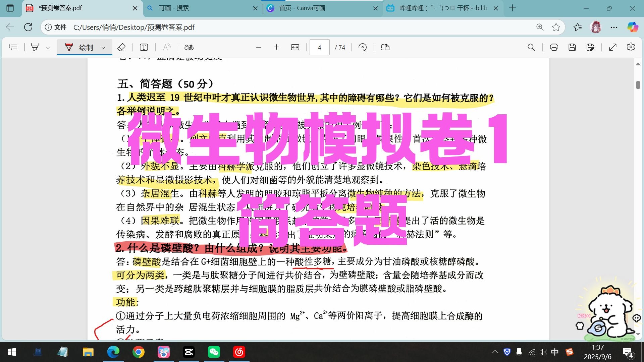The width and height of the screenshot is (644, 362).
Task: Rotate the PDF page
Action: point(363,47)
